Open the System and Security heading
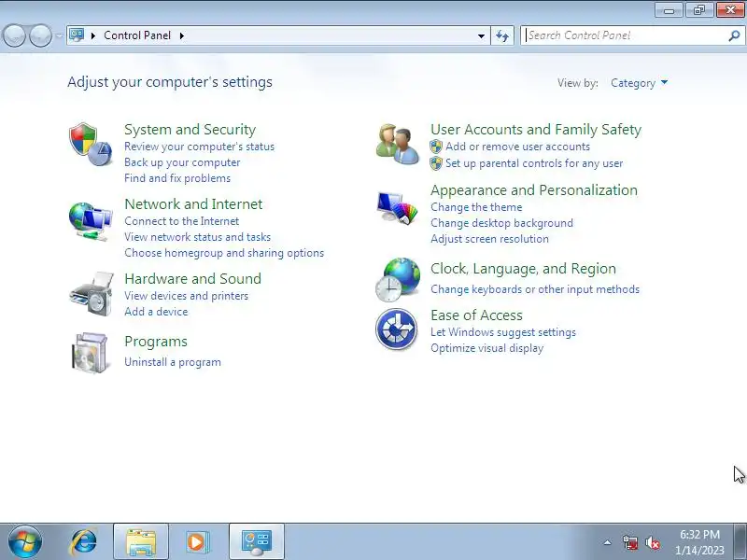This screenshot has width=747, height=560. click(x=190, y=130)
